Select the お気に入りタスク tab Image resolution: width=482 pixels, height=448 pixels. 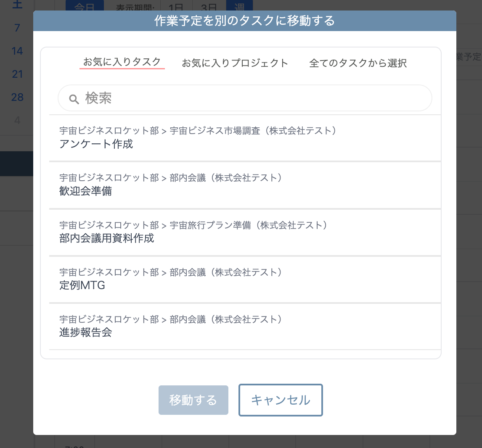pos(122,63)
